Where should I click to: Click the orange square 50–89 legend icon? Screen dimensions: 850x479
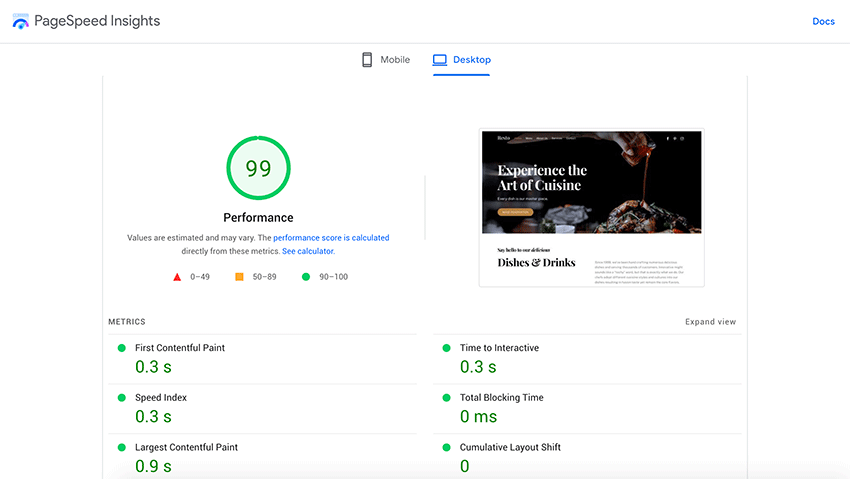pos(239,276)
